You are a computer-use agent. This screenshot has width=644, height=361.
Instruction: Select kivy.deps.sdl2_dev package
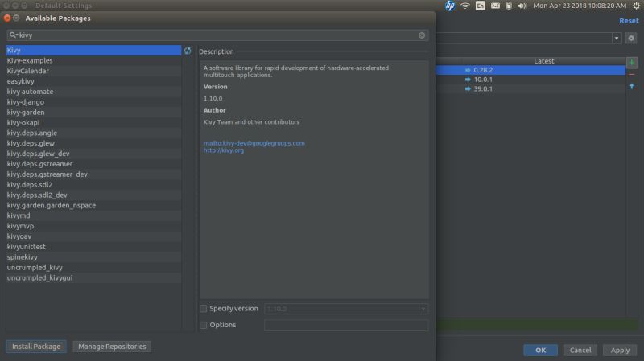coord(93,195)
